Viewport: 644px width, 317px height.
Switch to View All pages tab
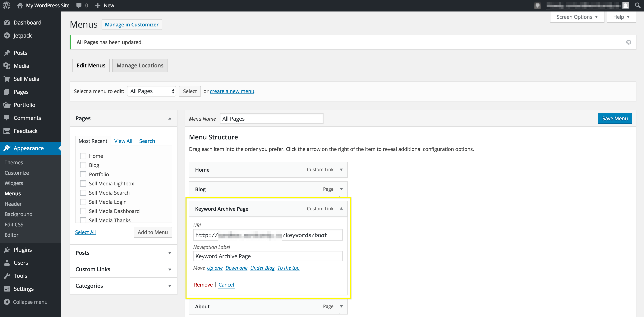[x=123, y=141]
